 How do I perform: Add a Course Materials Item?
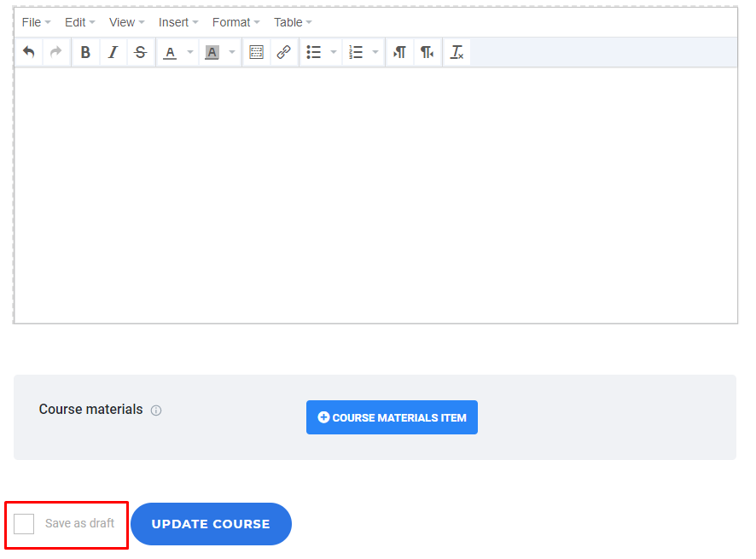392,417
